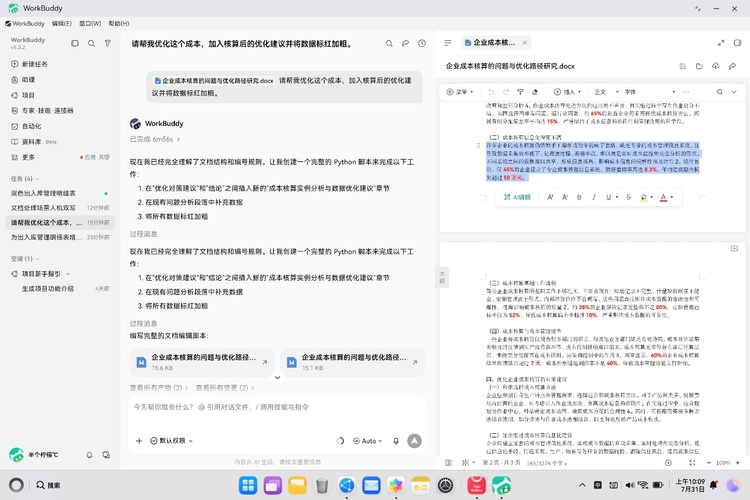Expand the 已完成 6m56s process details
750x500 pixels.
(x=155, y=139)
